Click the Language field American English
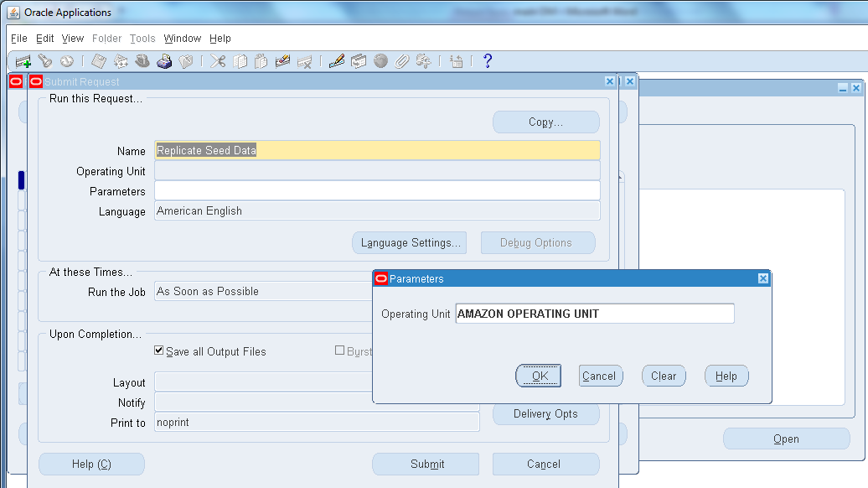 pos(377,211)
